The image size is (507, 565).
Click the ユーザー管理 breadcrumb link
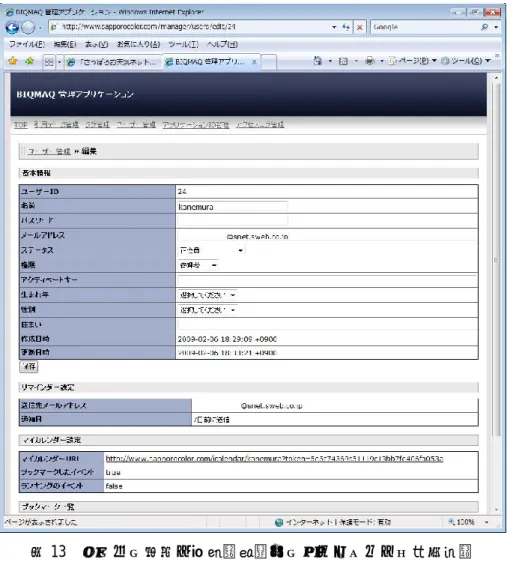49,151
